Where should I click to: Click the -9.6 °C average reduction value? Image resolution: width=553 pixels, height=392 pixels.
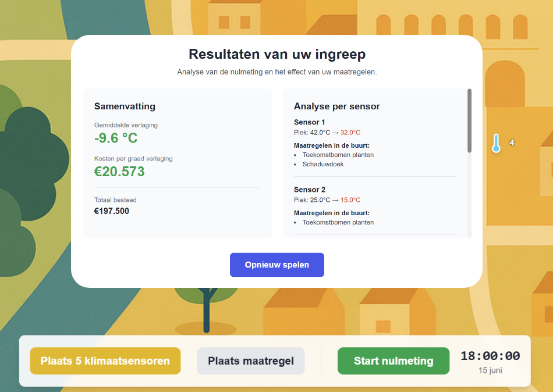116,138
